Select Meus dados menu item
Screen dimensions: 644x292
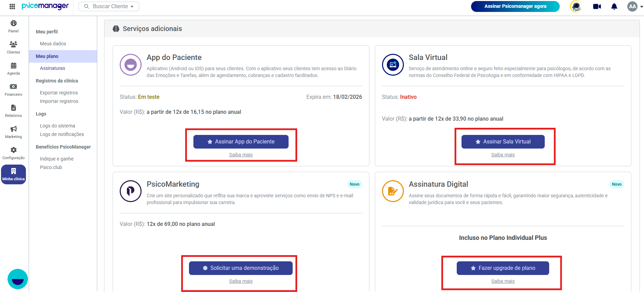[53, 44]
